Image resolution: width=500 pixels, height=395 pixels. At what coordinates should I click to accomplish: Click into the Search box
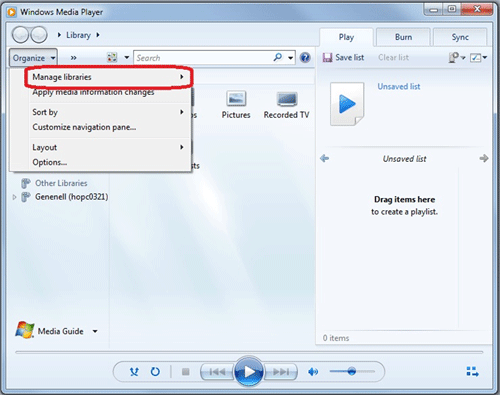coord(203,58)
